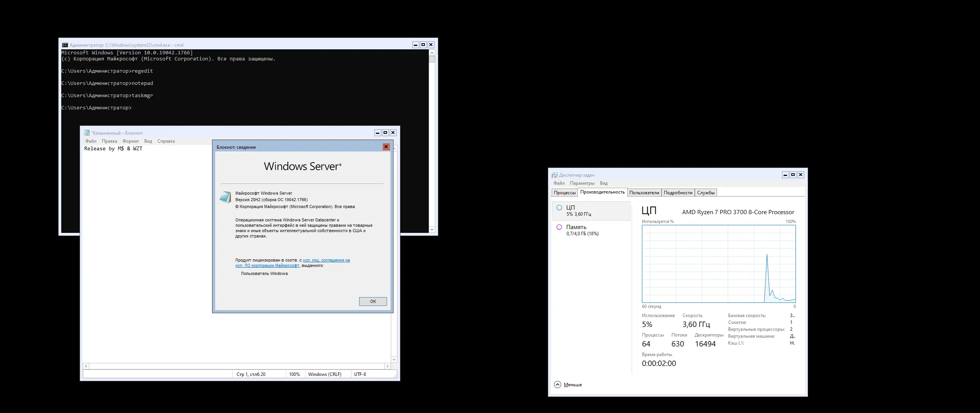Click the cmd window title bar icon
The image size is (980, 413).
click(x=65, y=45)
